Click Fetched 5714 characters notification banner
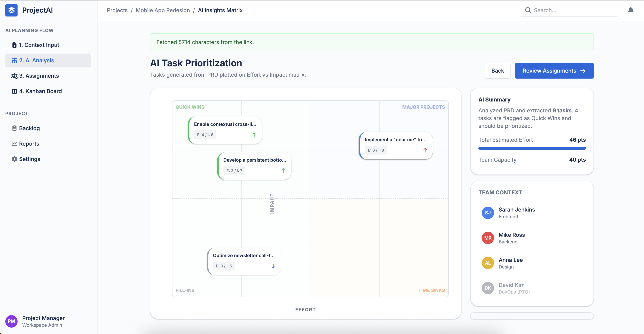The width and height of the screenshot is (644, 334). pos(372,42)
